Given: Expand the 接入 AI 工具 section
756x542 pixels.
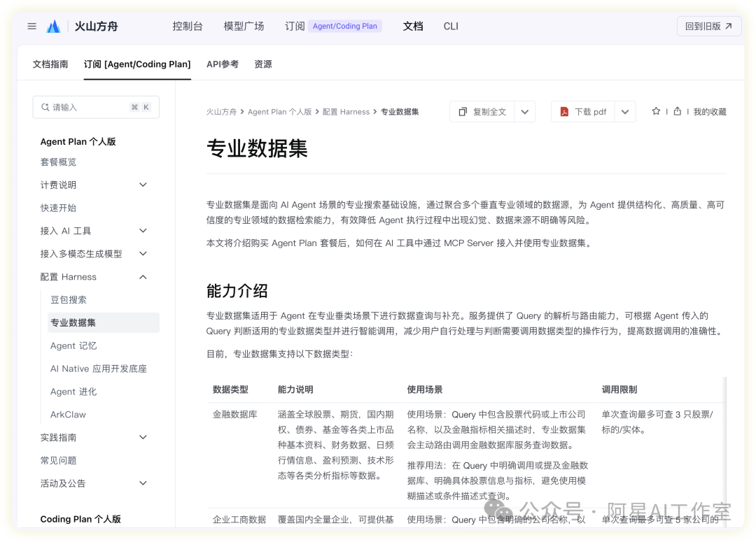Looking at the screenshot, I should pos(143,231).
